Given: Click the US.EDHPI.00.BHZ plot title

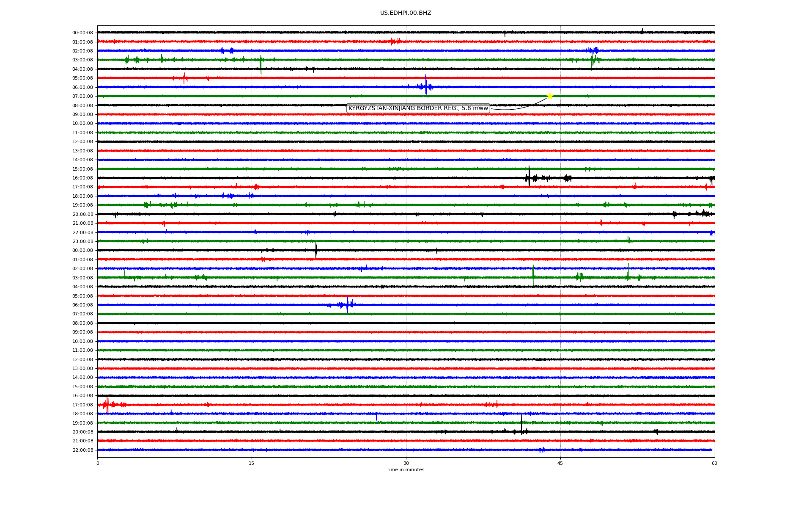Looking at the screenshot, I should (406, 13).
